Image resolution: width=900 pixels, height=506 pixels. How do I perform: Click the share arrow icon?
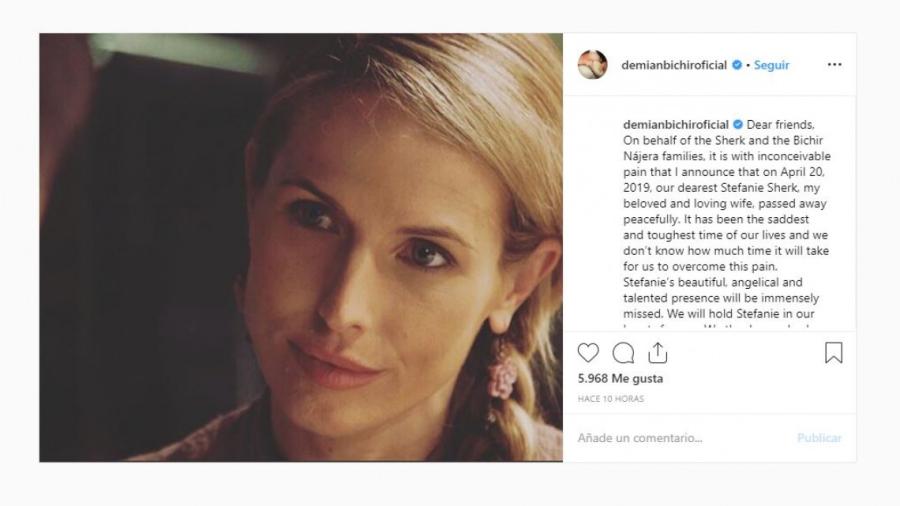(657, 353)
